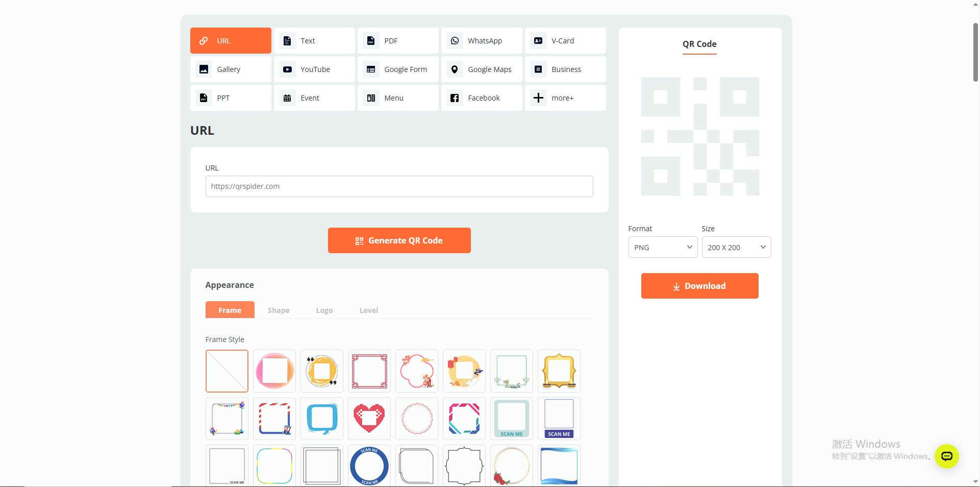Image resolution: width=980 pixels, height=487 pixels.
Task: Choose the double-line square frame
Action: (322, 466)
